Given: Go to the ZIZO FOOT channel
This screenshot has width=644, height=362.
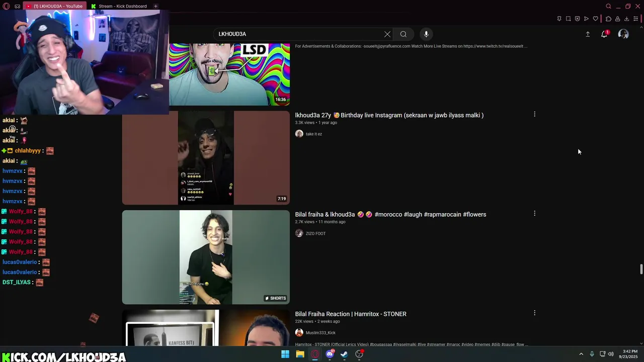Looking at the screenshot, I should (315, 233).
